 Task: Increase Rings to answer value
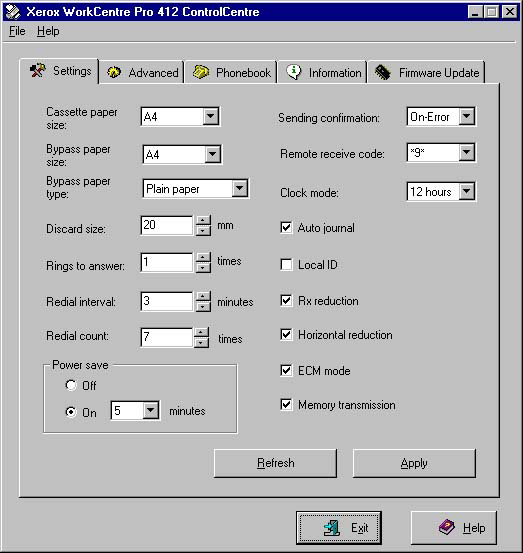coord(203,257)
